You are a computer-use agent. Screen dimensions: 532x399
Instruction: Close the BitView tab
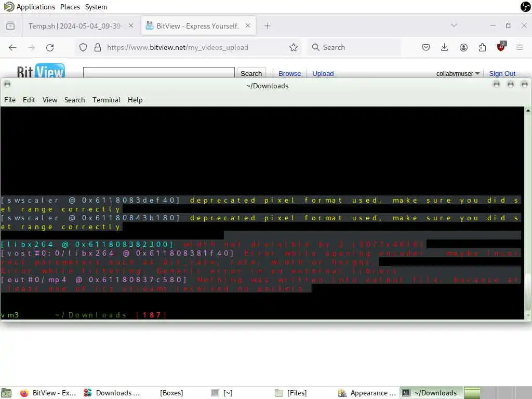coord(248,26)
